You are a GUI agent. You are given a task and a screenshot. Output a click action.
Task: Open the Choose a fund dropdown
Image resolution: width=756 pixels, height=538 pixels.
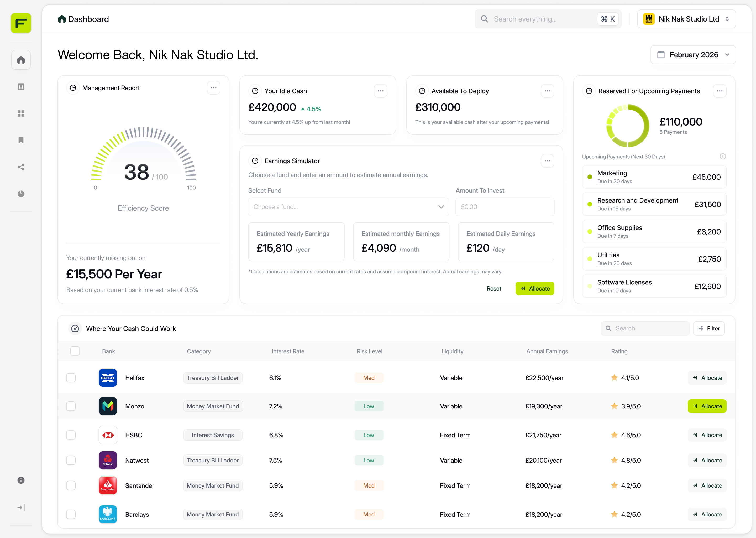(x=348, y=207)
